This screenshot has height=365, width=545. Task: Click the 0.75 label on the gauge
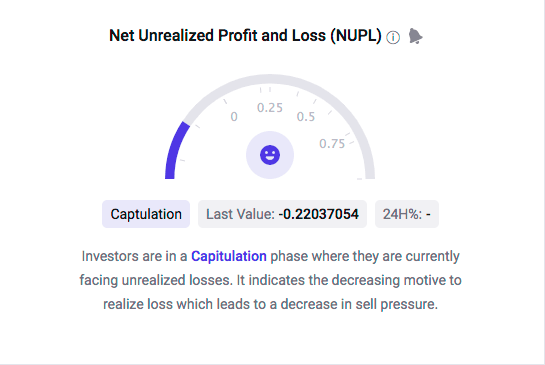pyautogui.click(x=332, y=144)
